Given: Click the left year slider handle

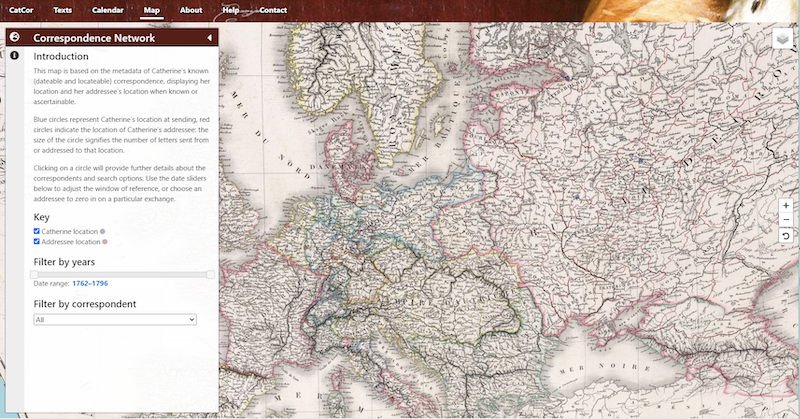Looking at the screenshot, I should 34,275.
